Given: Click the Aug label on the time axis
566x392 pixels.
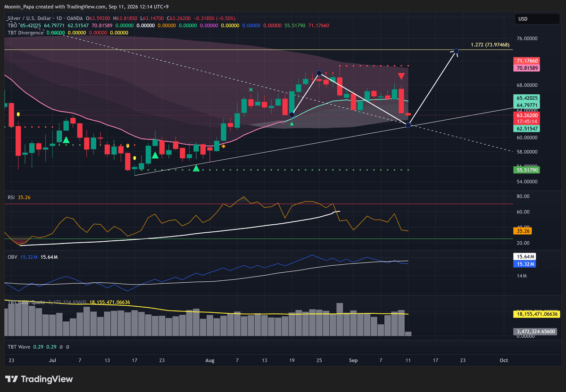Looking at the screenshot, I should (210, 360).
